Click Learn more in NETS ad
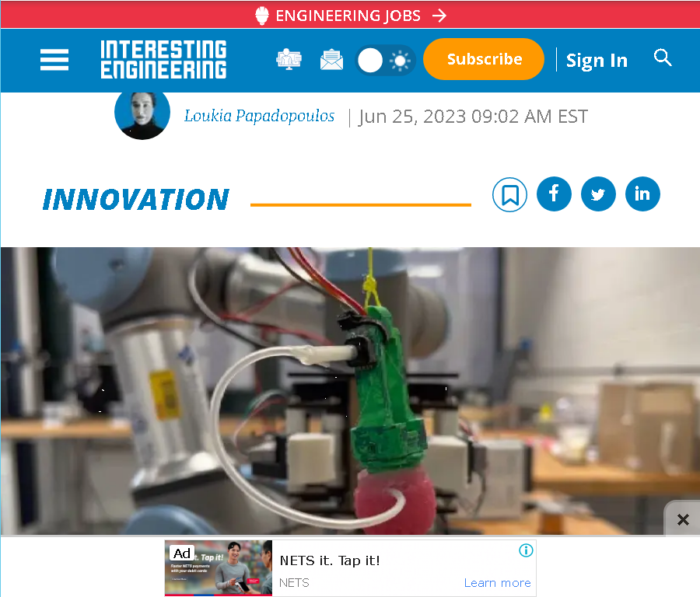The width and height of the screenshot is (700, 597). pos(497,583)
